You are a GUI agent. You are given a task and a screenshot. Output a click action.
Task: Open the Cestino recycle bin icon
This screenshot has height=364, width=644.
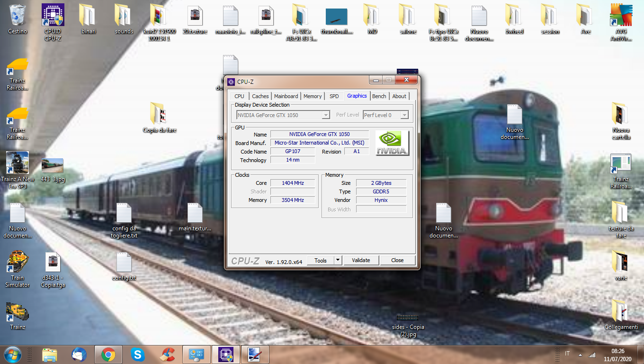point(18,19)
